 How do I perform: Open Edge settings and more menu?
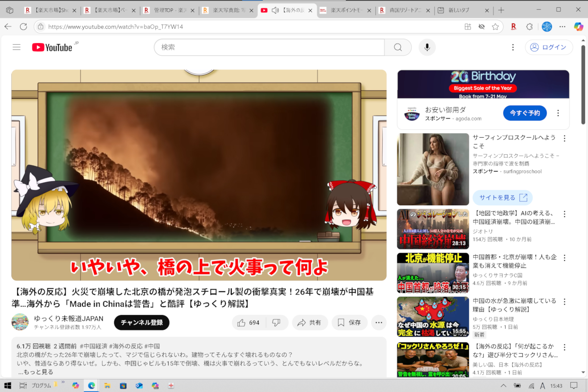563,26
